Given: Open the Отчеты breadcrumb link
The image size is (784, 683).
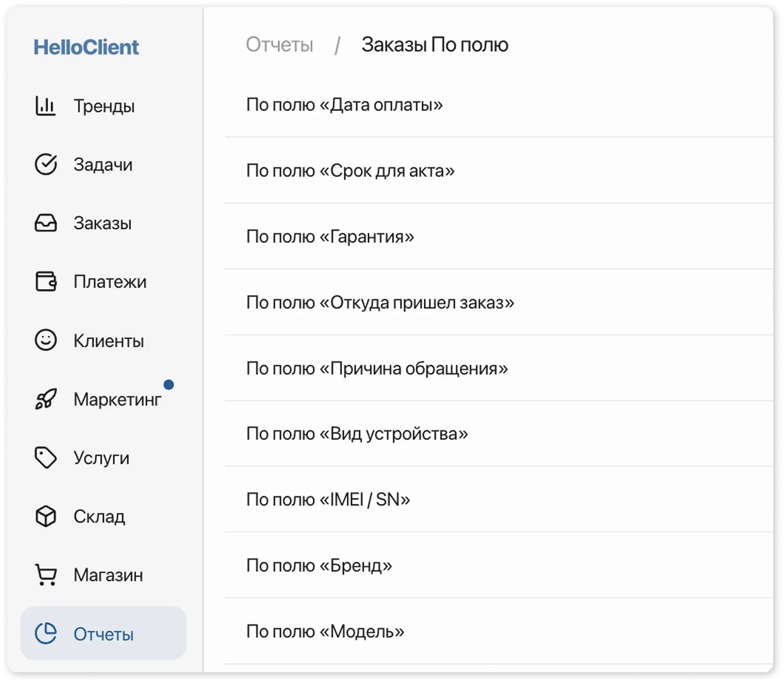Looking at the screenshot, I should (x=279, y=44).
